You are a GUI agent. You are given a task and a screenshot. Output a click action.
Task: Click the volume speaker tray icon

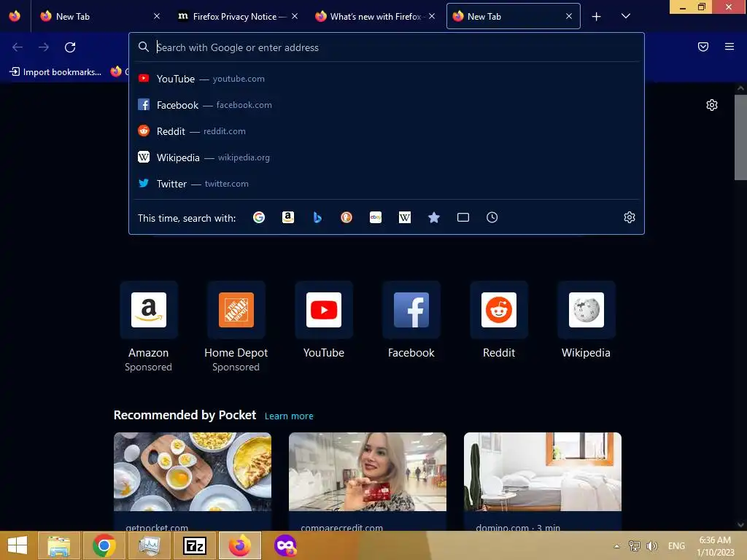tap(652, 545)
